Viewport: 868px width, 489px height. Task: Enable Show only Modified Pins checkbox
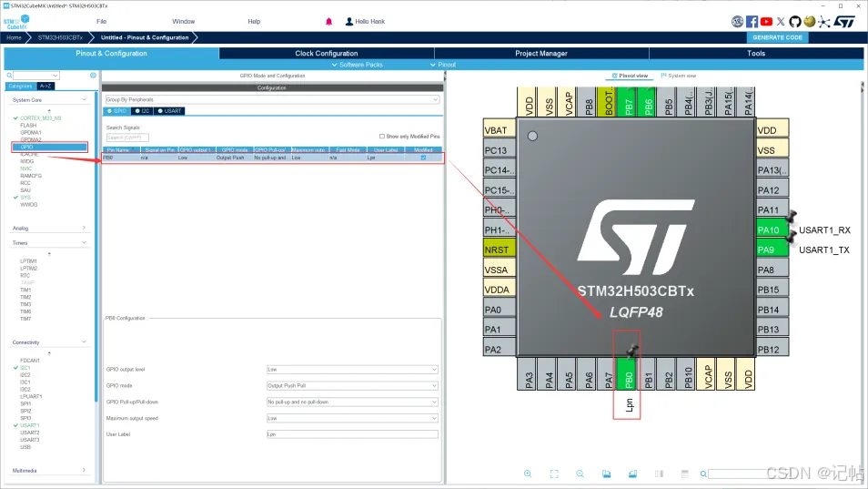tap(381, 136)
